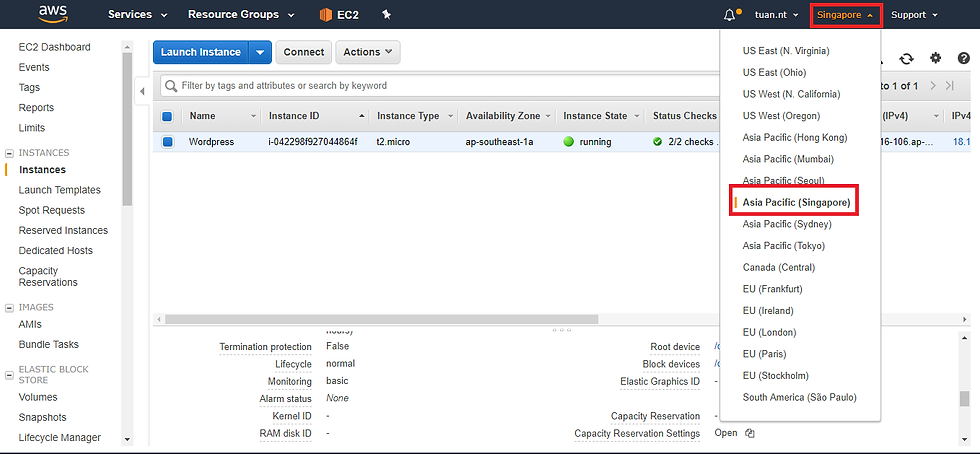Open Snapshots in sidebar

click(42, 417)
